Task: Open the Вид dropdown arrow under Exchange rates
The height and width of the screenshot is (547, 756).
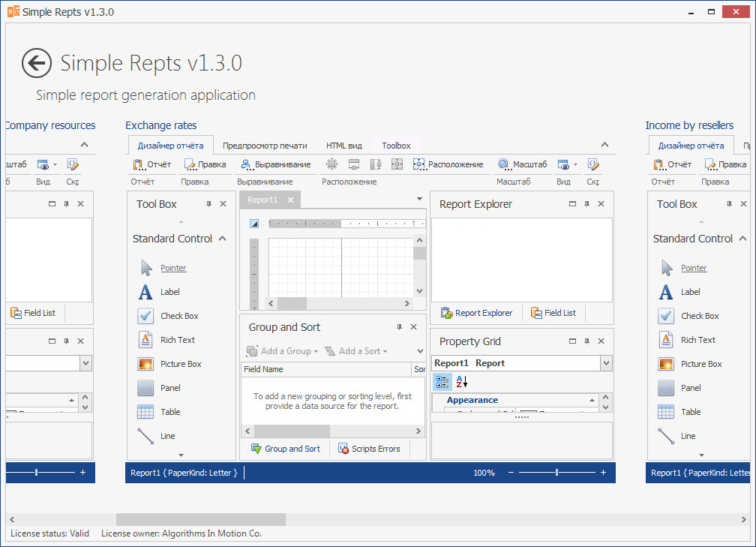Action: (x=576, y=164)
